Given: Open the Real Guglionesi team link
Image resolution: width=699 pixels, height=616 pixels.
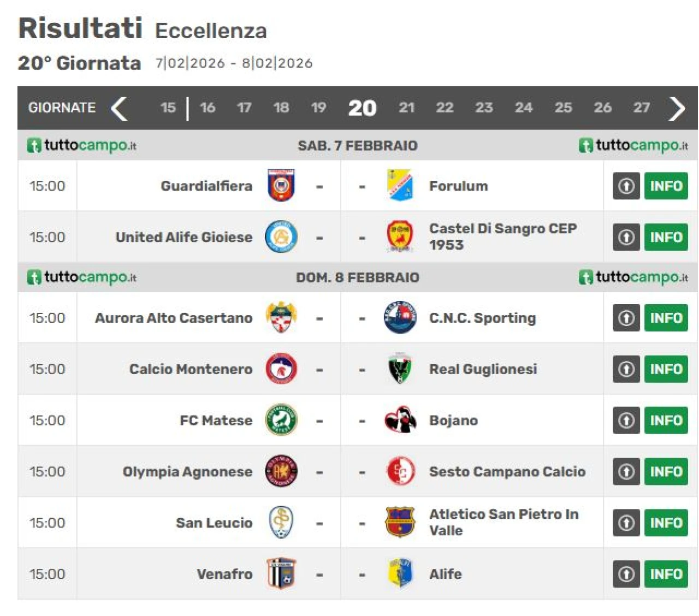Looking at the screenshot, I should tap(483, 369).
